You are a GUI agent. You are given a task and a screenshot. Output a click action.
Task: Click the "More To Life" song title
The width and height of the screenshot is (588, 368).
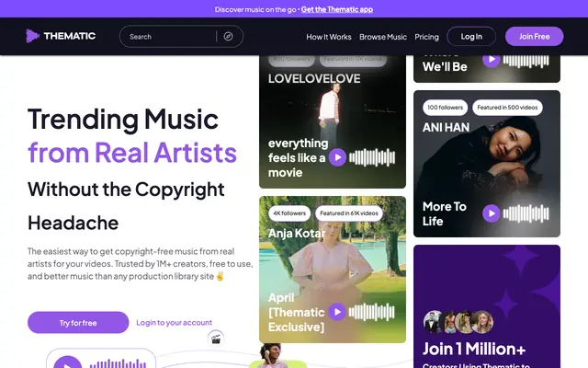(445, 213)
